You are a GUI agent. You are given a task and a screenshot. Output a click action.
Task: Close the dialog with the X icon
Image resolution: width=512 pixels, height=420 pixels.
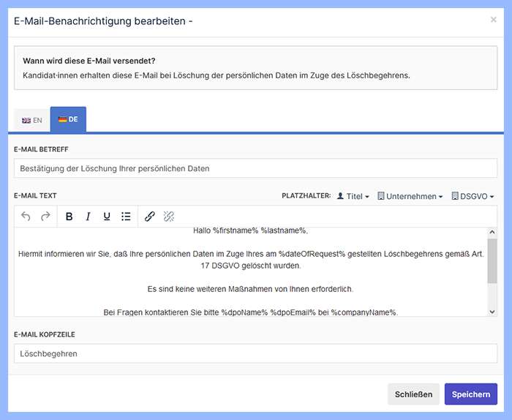pyautogui.click(x=493, y=20)
